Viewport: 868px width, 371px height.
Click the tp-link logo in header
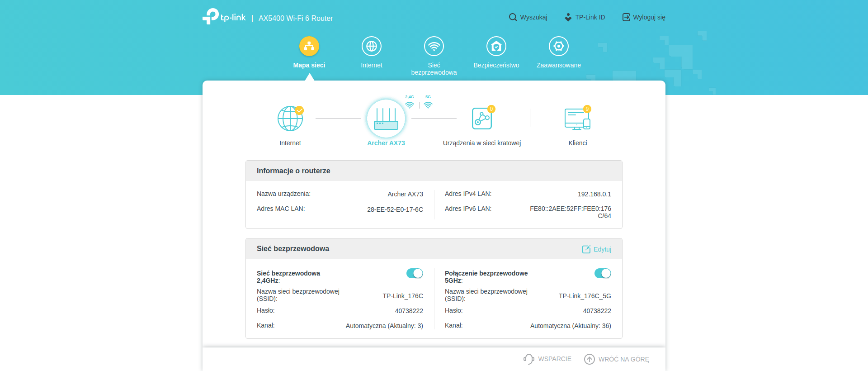(x=224, y=17)
